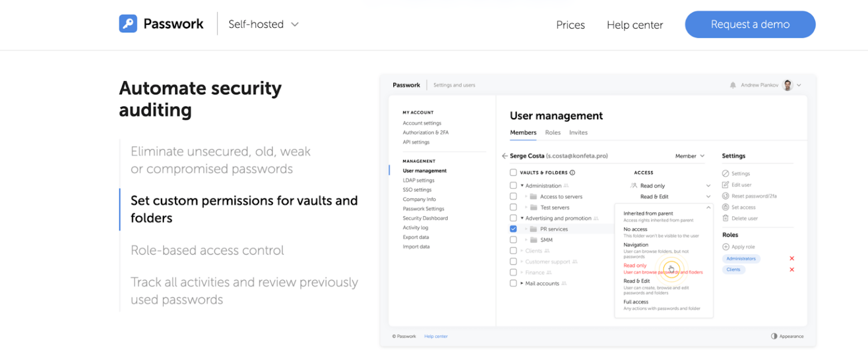Remove the Administrators role with red X

(792, 259)
